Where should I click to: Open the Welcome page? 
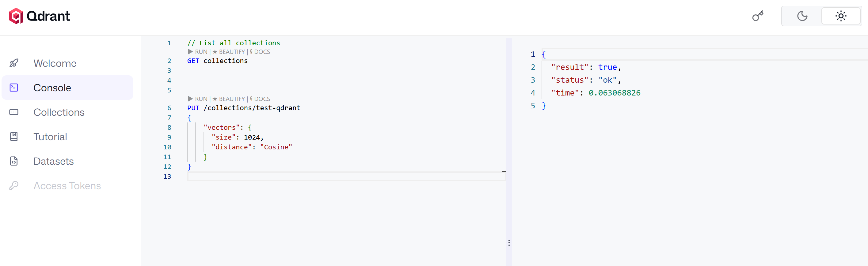67,63
